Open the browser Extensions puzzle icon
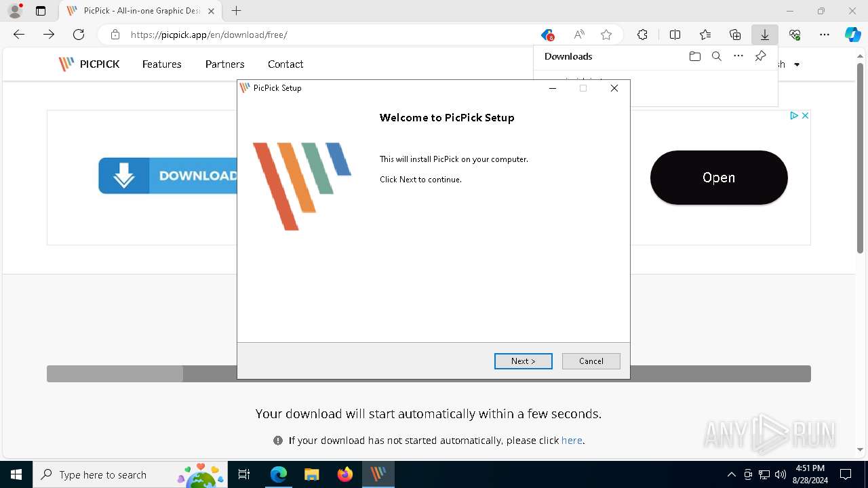 click(x=642, y=35)
